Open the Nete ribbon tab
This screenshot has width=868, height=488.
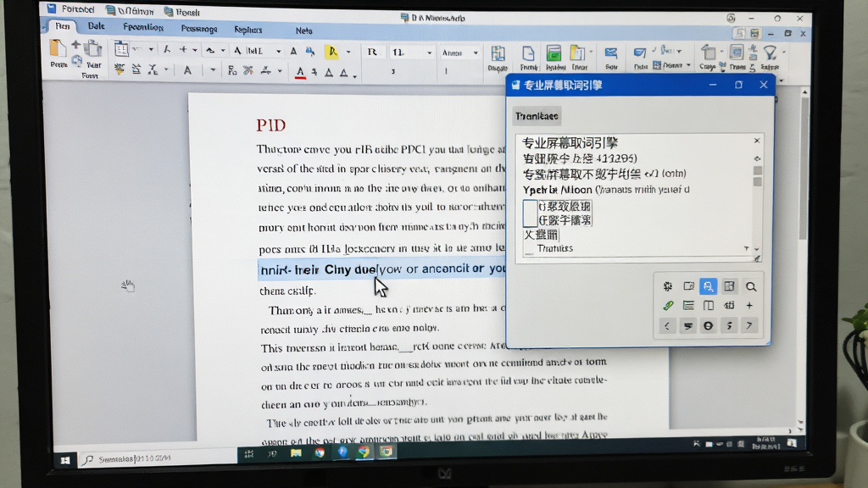point(304,31)
